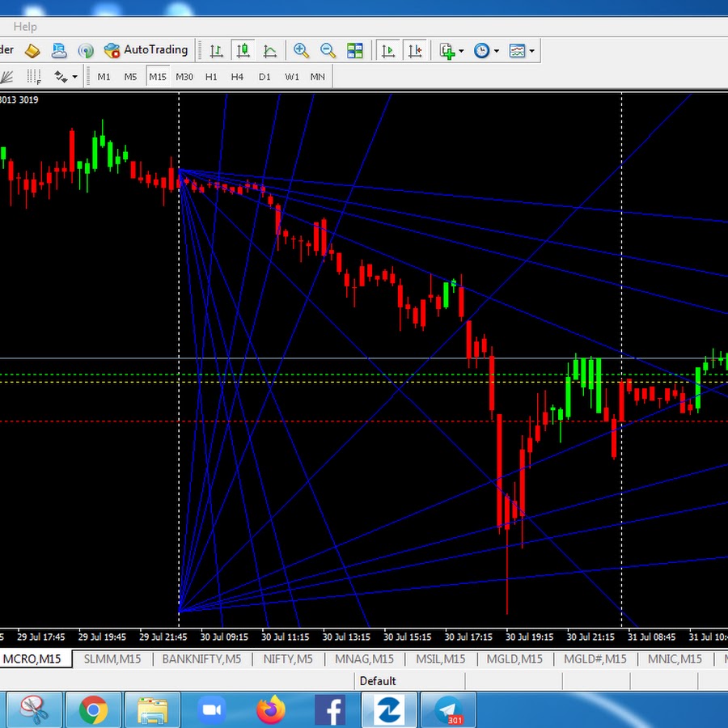Switch timeframe to M1
This screenshot has width=728, height=728.
pos(104,77)
